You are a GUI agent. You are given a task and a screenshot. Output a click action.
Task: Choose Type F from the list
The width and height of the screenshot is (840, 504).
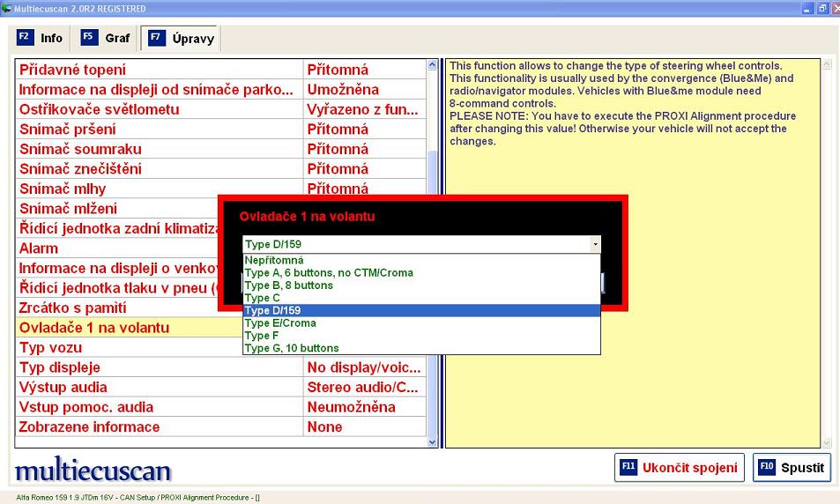tap(421, 336)
